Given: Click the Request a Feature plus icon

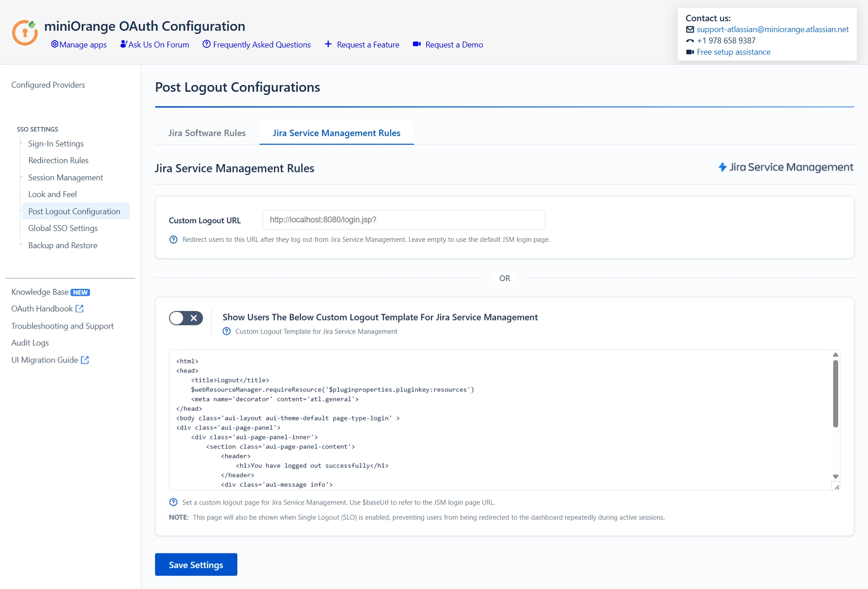Looking at the screenshot, I should (x=328, y=44).
